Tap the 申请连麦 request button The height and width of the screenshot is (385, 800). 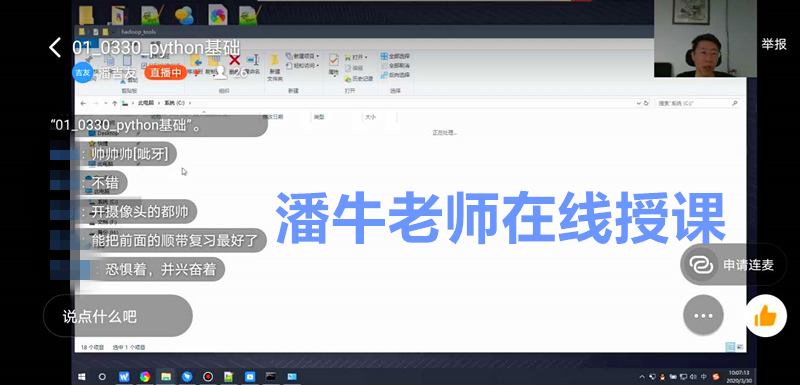(733, 265)
